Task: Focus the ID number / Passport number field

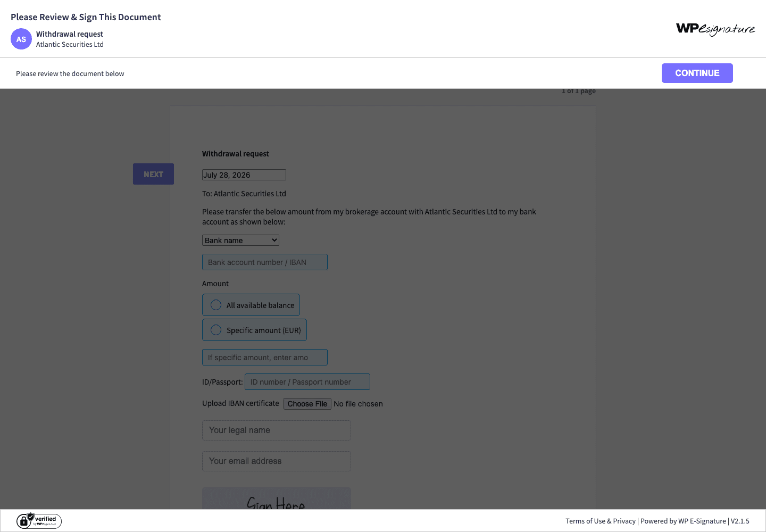Action: (307, 382)
